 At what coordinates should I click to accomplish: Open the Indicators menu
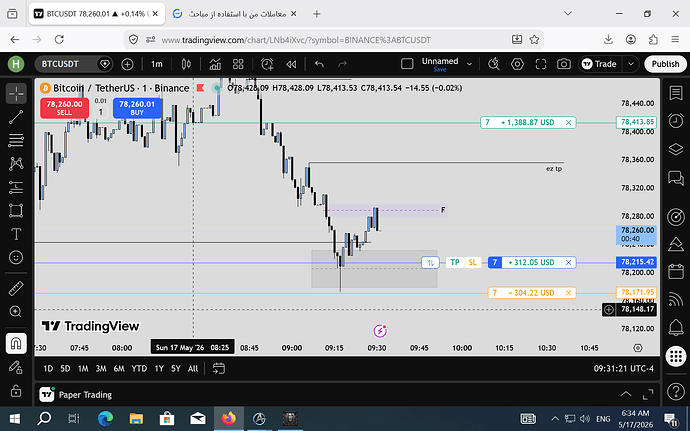(x=215, y=64)
